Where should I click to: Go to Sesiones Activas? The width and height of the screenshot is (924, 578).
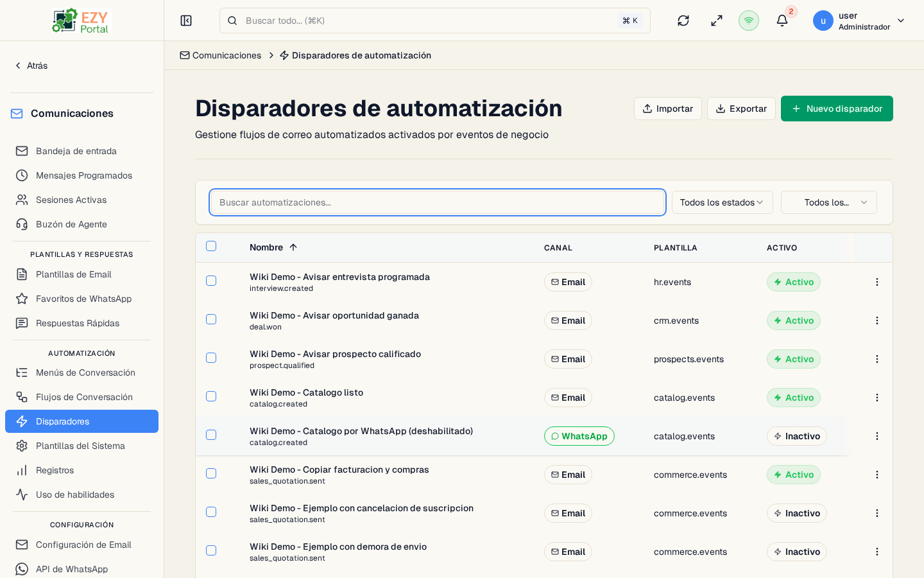tap(81, 200)
